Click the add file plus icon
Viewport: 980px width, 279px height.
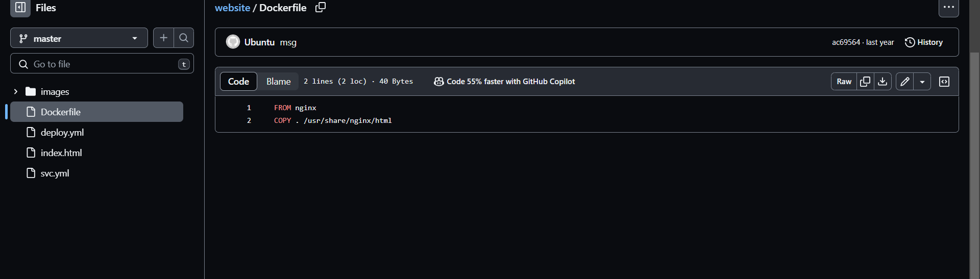(x=163, y=38)
